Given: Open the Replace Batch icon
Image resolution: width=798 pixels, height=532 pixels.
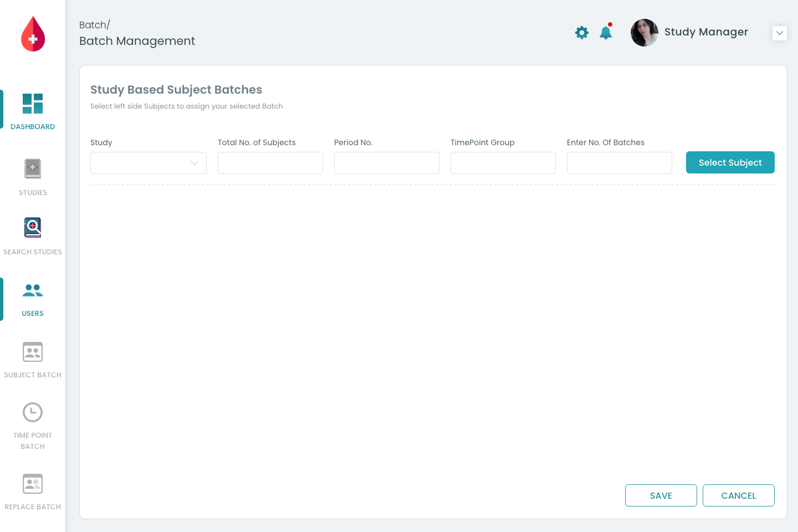Looking at the screenshot, I should [33, 484].
